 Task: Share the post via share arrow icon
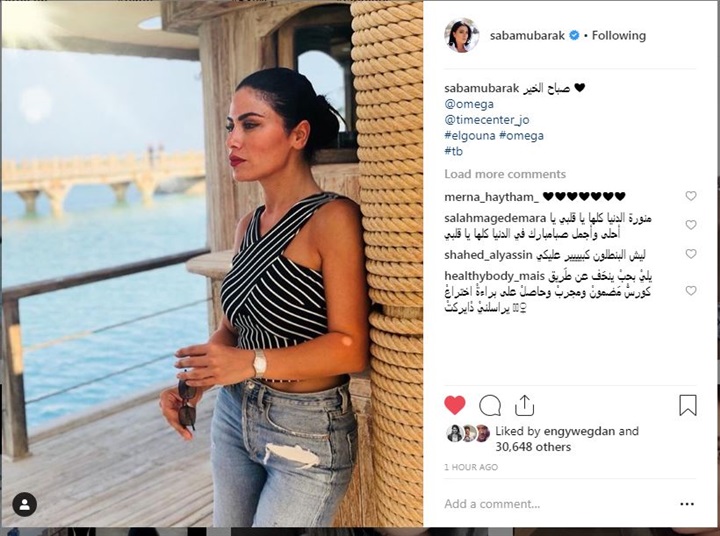click(x=524, y=405)
